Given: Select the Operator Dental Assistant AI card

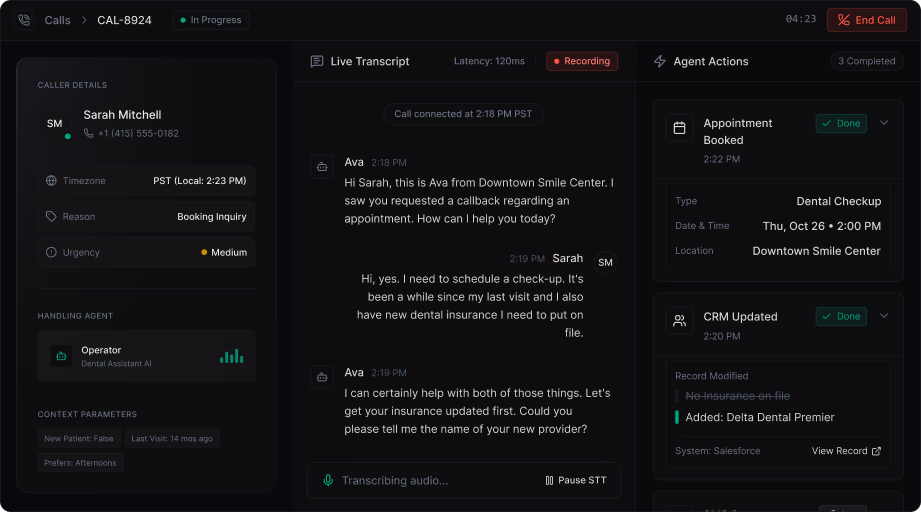Looking at the screenshot, I should click(x=146, y=356).
